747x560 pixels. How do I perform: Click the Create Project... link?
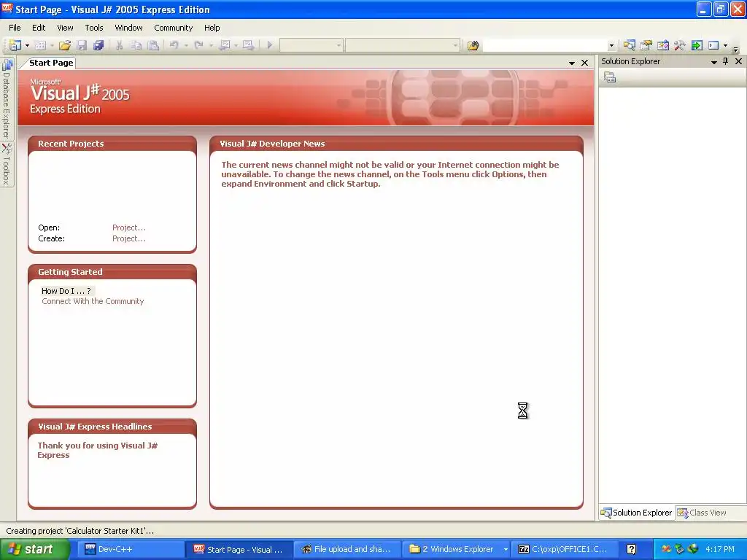pos(129,238)
